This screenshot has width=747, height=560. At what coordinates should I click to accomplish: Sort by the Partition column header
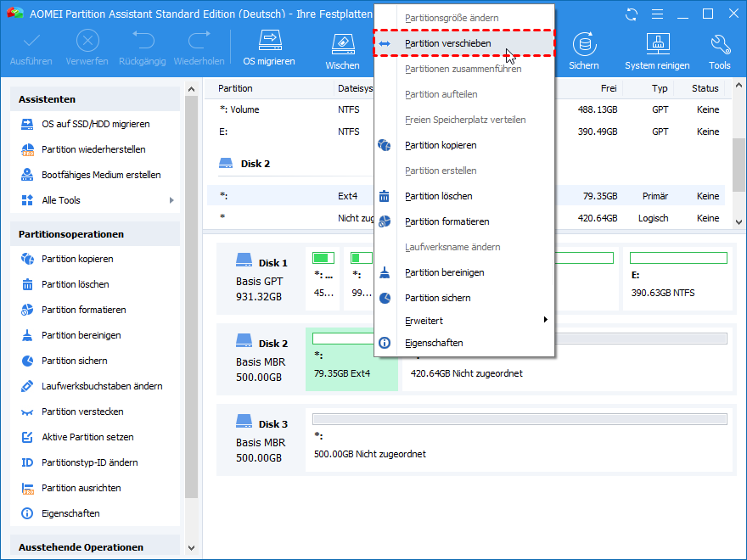point(235,88)
